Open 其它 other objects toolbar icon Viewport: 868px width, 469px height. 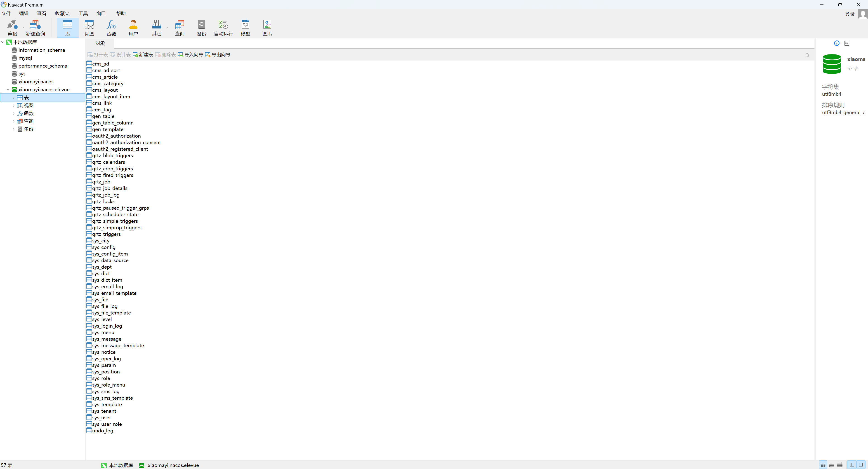point(156,28)
